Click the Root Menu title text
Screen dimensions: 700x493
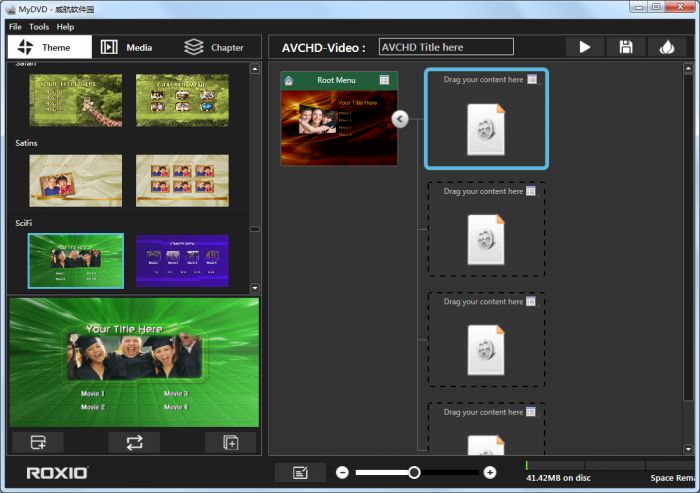click(336, 80)
